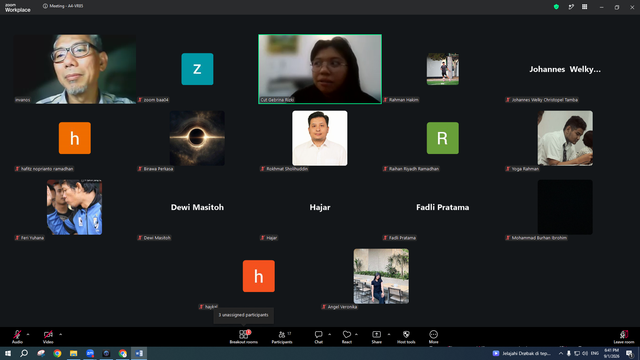Click the audio connection icon in title bar
The width and height of the screenshot is (640, 360).
point(571,7)
